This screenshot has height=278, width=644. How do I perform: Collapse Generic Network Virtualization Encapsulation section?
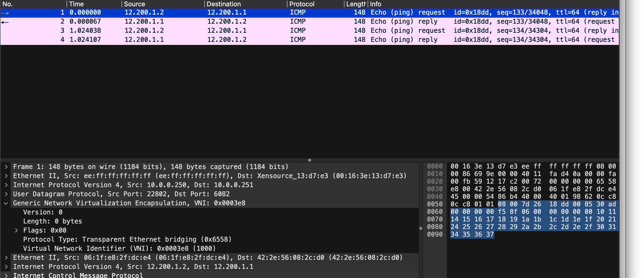coord(6,203)
